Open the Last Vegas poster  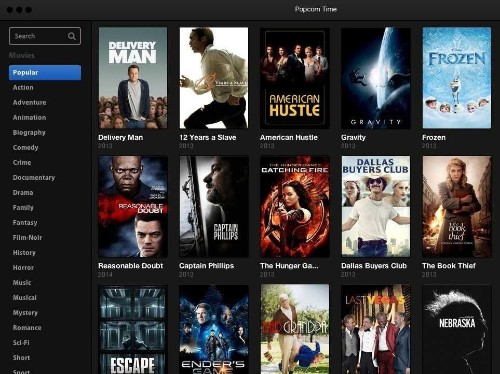point(376,329)
